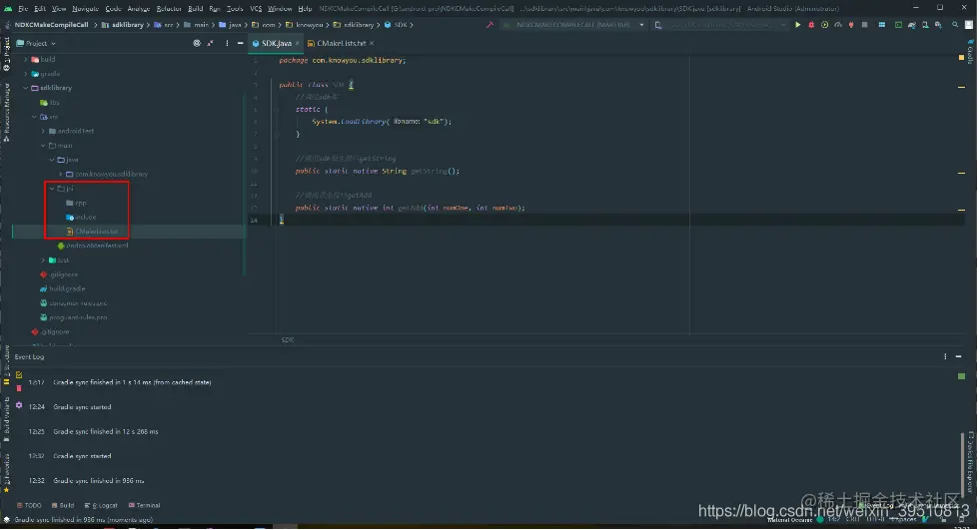The height and width of the screenshot is (530, 980).
Task: Click yellow warning marker at editor top right
Action: [961, 58]
